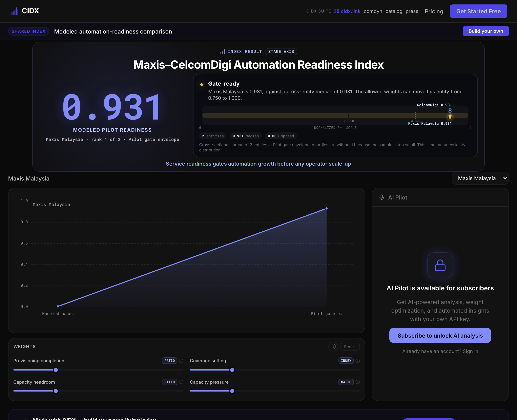This screenshot has height=420, width=517.
Task: Click 'Maxis Malaysia' heading above the chart
Action: pos(28,178)
